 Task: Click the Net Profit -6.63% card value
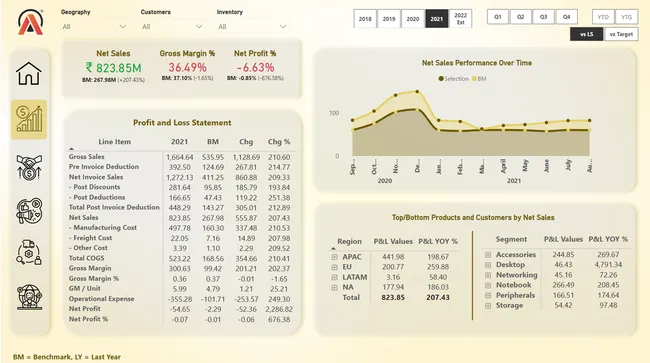(255, 67)
